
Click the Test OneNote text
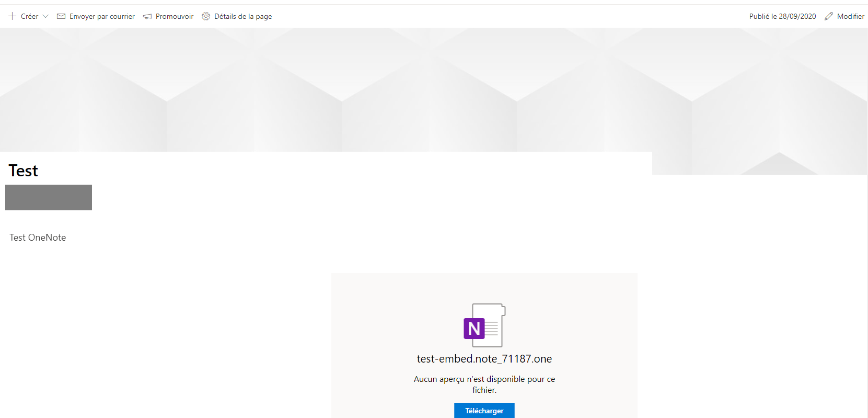click(38, 238)
